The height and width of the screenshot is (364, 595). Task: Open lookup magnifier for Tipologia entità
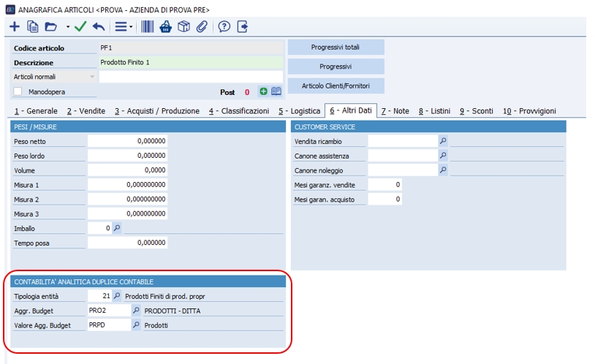point(116,296)
